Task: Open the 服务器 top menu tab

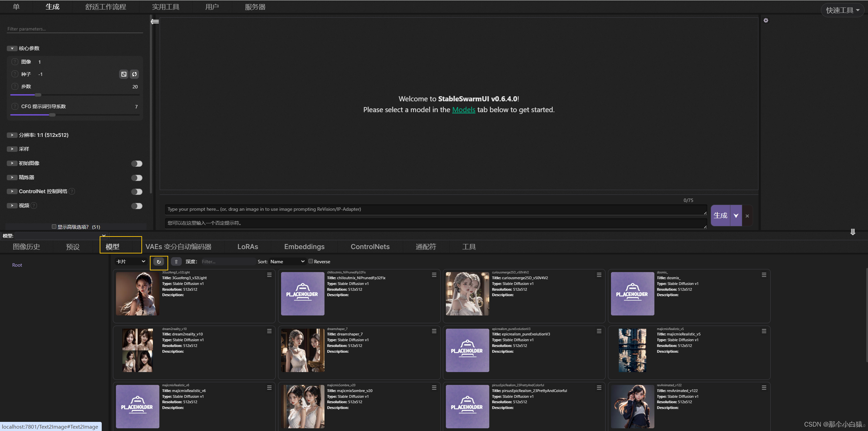Action: point(255,7)
